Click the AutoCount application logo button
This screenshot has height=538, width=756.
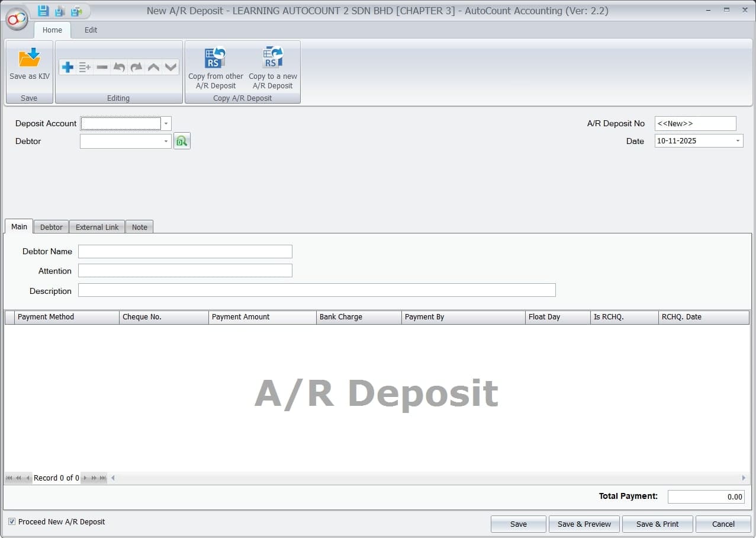point(17,19)
